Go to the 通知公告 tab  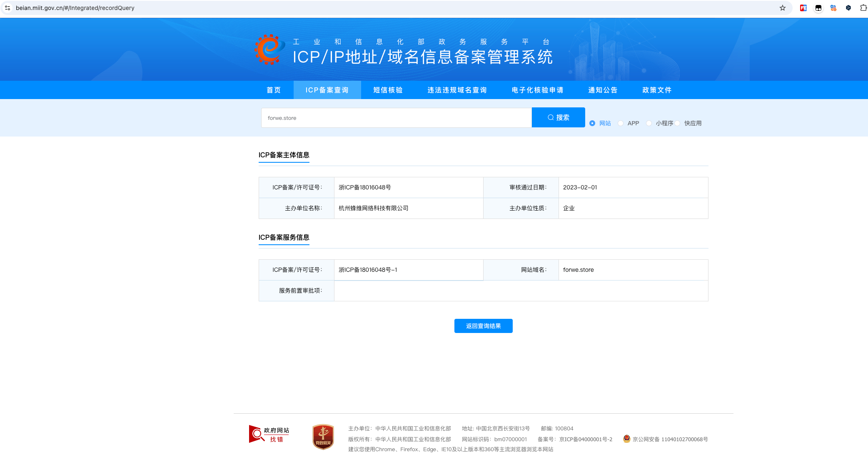pyautogui.click(x=603, y=90)
